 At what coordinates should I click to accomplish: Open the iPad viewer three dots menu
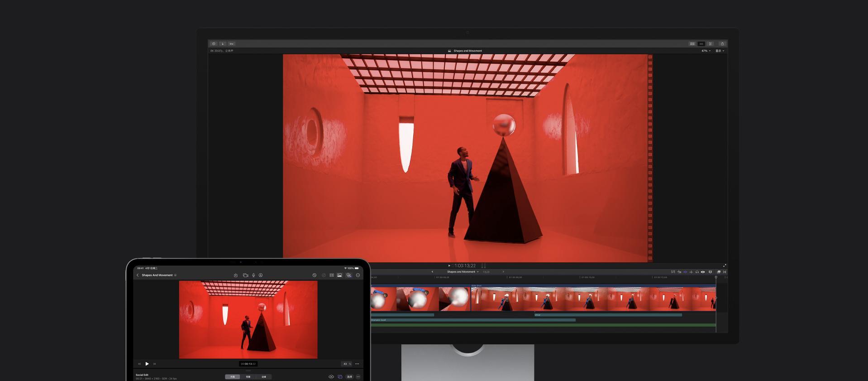coord(357,364)
